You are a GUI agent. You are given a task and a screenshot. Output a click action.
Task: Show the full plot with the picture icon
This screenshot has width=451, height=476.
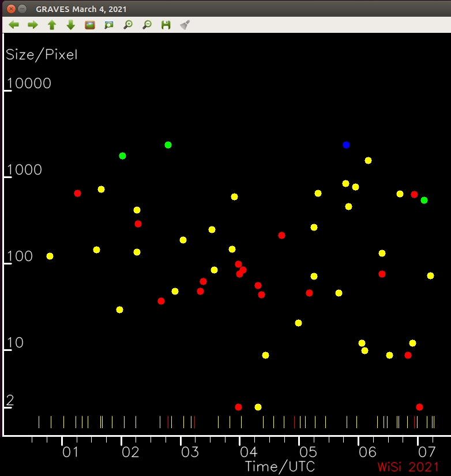(90, 25)
